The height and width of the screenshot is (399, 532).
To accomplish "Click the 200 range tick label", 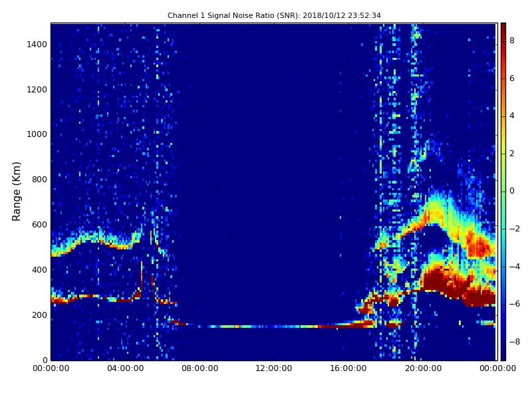I will coord(39,315).
